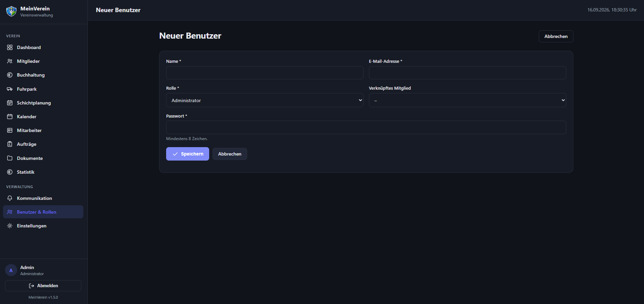Screen dimensions: 644x304
Task: Click into the E-Mail-Adresse field
Action: pos(467,73)
